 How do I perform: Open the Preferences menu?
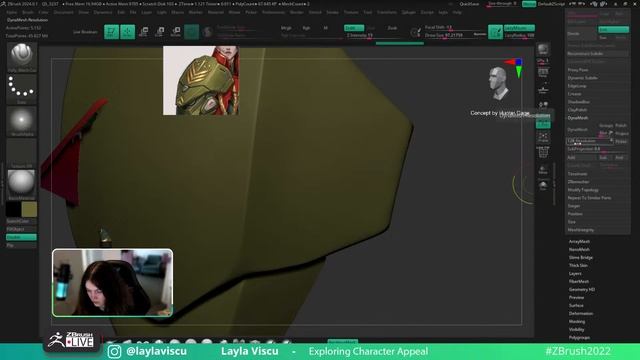coord(273,12)
